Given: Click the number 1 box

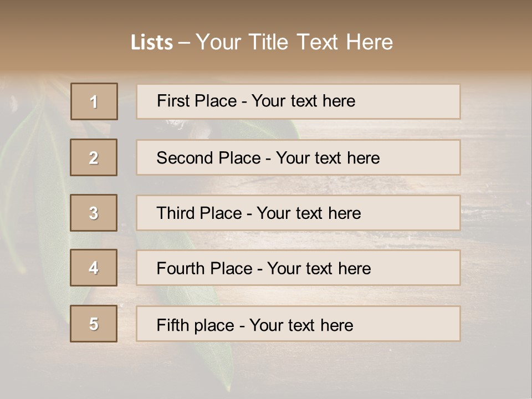Looking at the screenshot, I should (94, 101).
